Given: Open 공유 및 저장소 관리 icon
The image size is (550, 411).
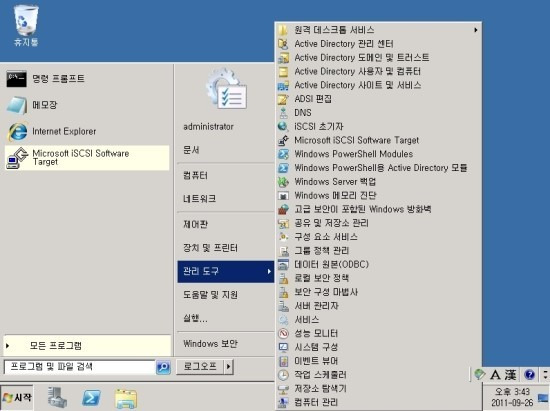Looking at the screenshot, I should click(283, 223).
